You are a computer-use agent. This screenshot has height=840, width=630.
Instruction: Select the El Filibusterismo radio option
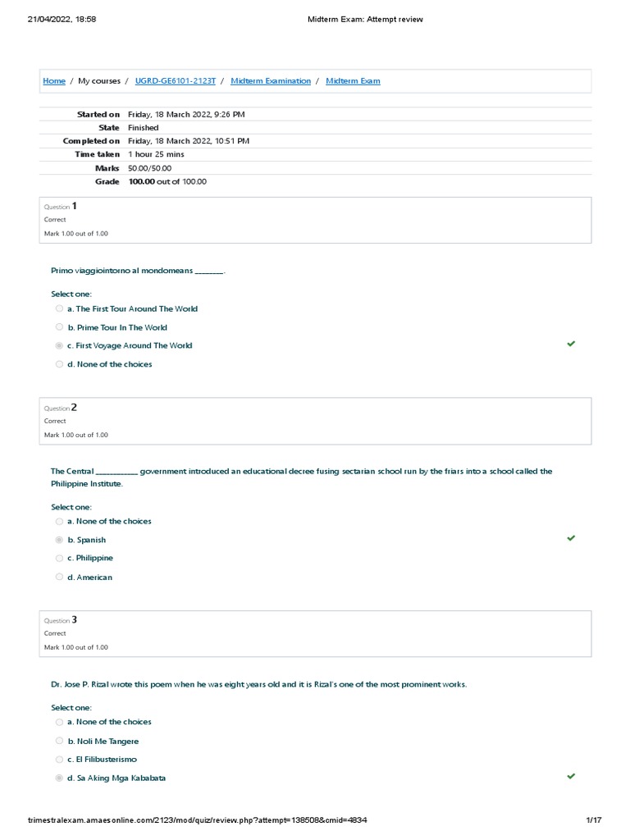tap(59, 760)
